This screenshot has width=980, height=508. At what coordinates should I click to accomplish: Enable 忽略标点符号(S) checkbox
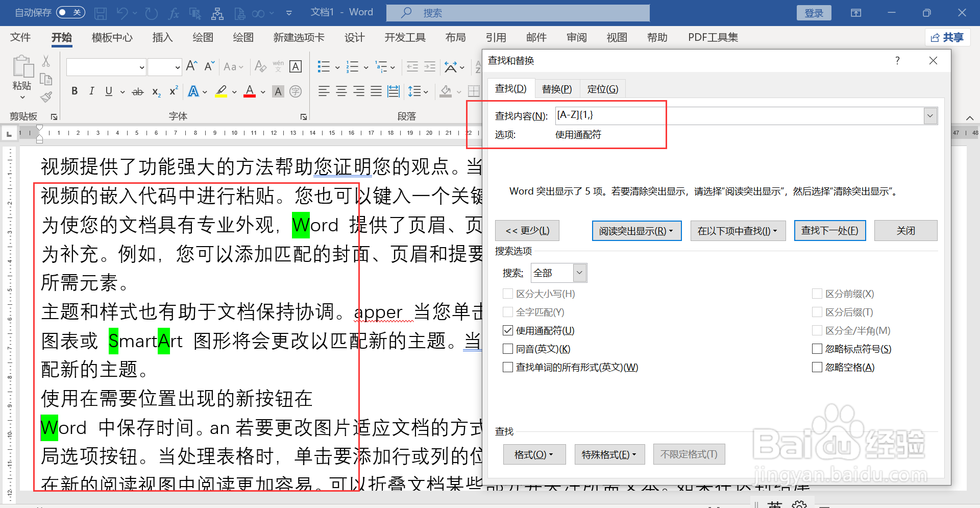[817, 349]
